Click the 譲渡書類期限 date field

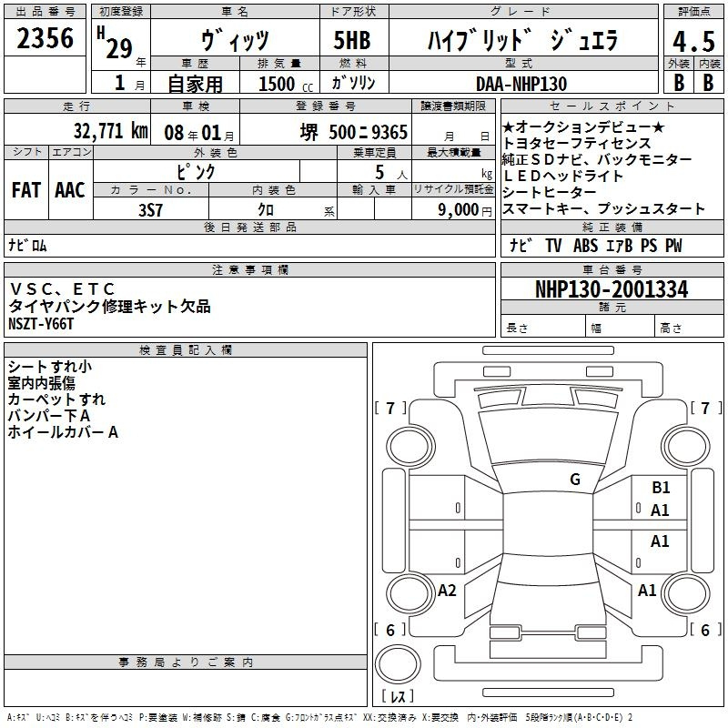pos(453,129)
